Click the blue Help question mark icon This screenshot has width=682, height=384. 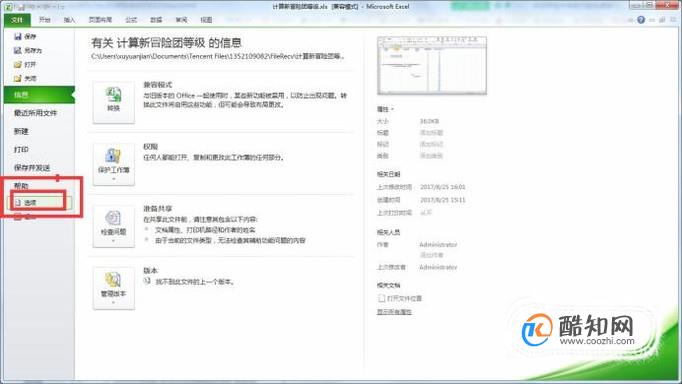pos(641,20)
